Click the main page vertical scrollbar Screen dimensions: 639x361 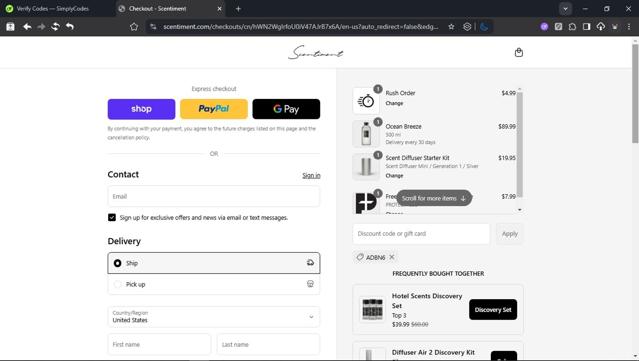635,93
